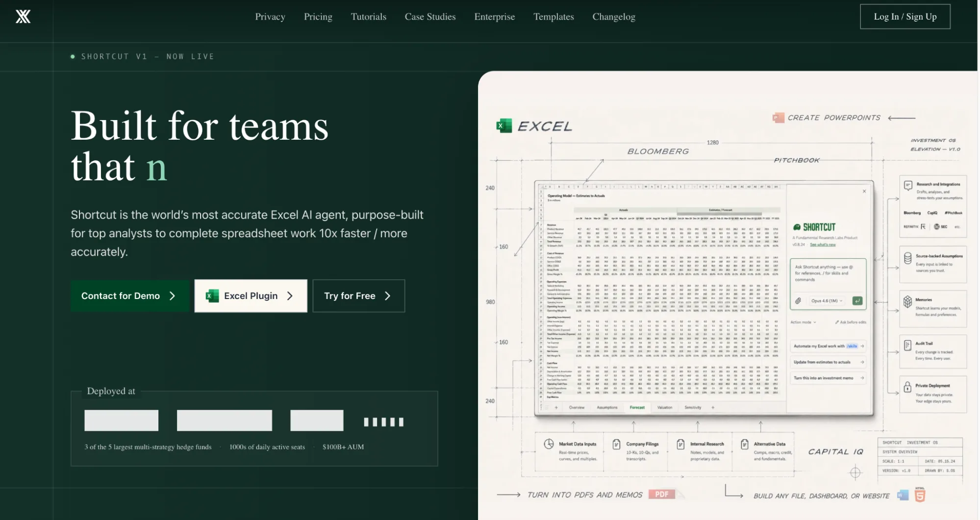Click the green send arrow button
This screenshot has height=520, width=980.
857,300
